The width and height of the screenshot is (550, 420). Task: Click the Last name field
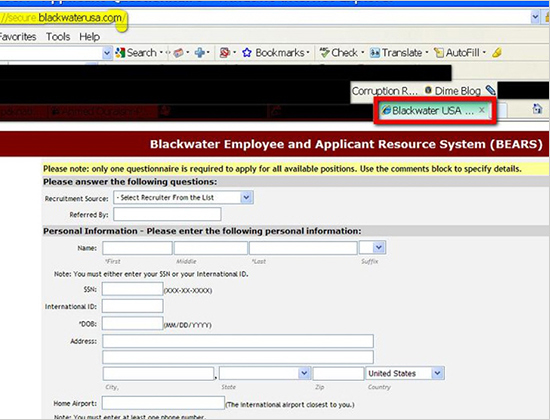pyautogui.click(x=303, y=248)
